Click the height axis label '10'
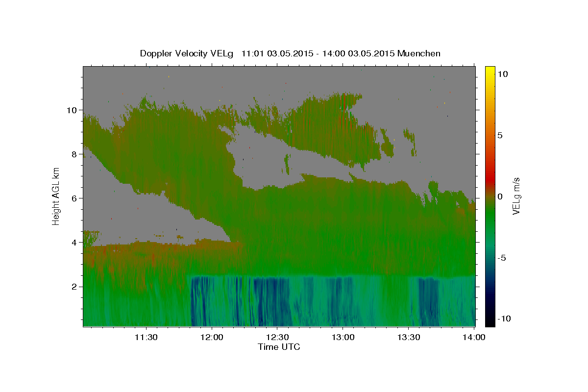 [x=71, y=110]
